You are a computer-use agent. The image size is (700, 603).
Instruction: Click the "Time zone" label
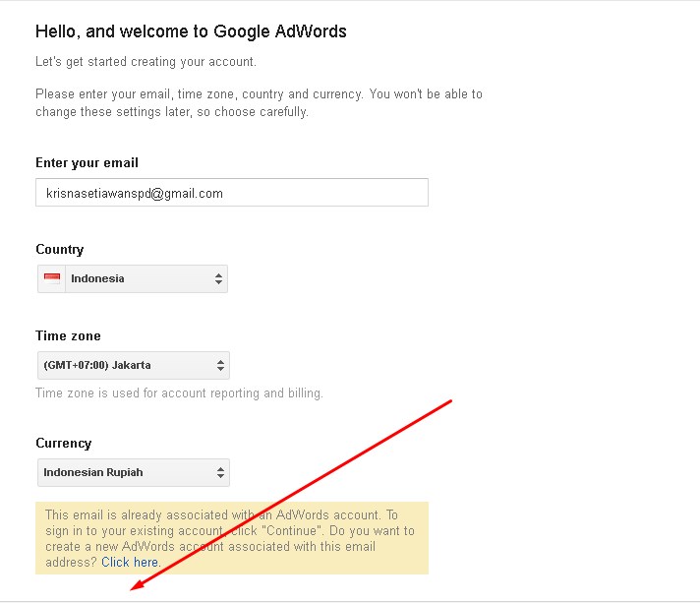[x=68, y=335]
